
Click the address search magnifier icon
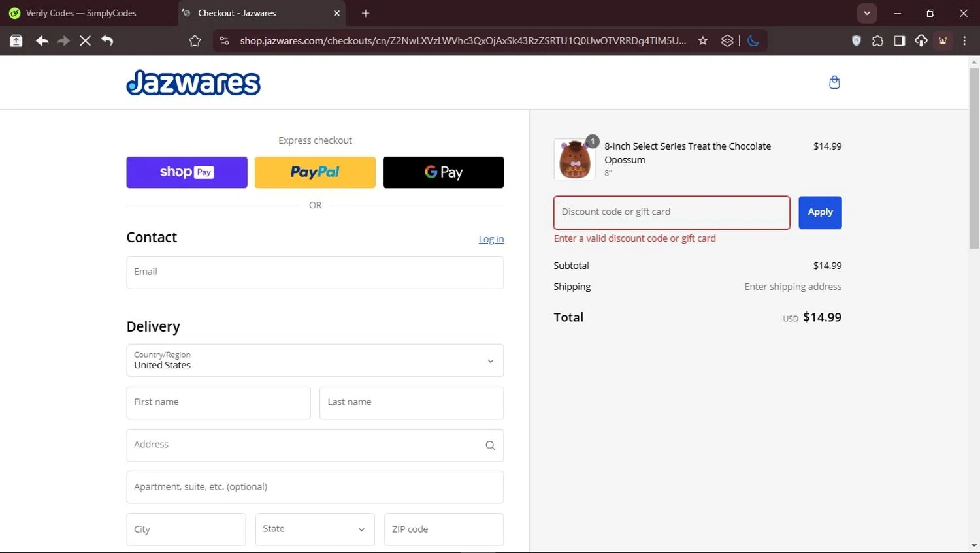[x=491, y=445]
